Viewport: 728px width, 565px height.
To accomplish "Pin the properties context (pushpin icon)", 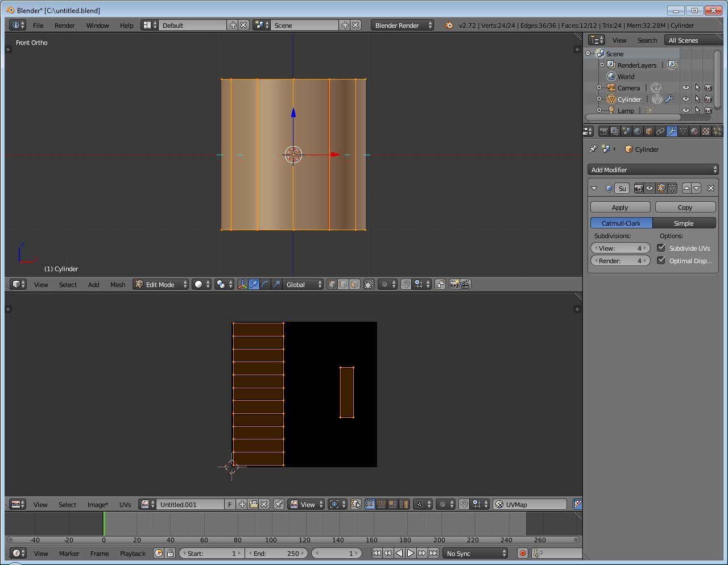I will (593, 149).
